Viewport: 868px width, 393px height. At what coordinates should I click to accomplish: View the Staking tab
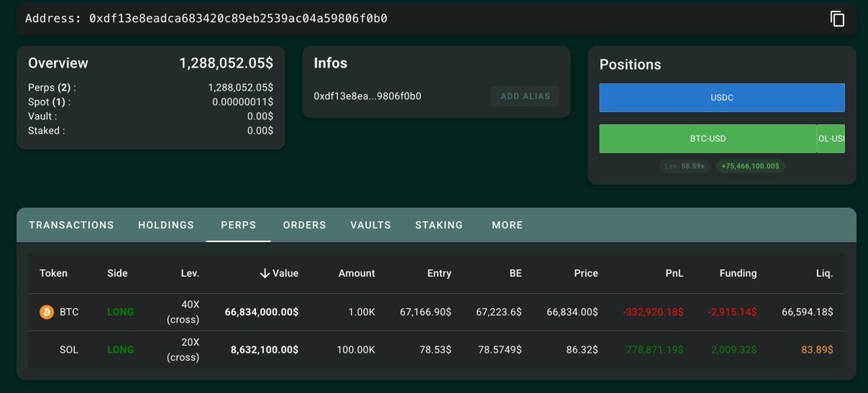click(439, 225)
